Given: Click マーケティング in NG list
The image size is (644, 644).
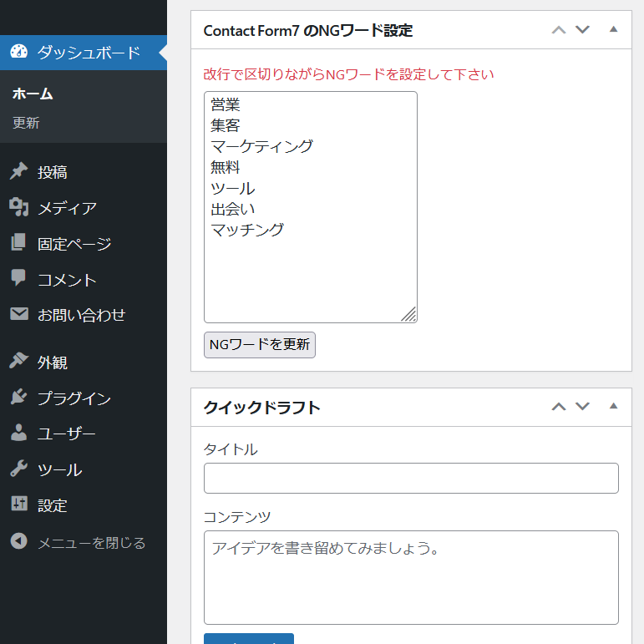Looking at the screenshot, I should pyautogui.click(x=261, y=146).
